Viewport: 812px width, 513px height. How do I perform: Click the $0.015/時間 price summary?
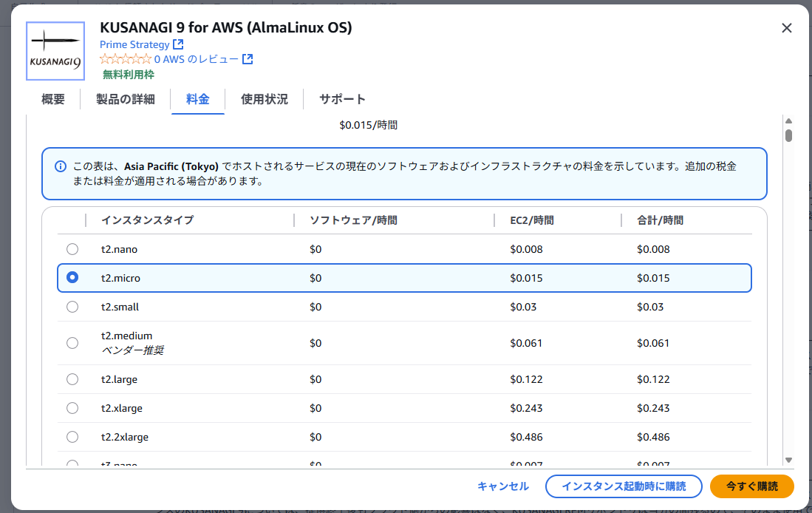point(368,125)
